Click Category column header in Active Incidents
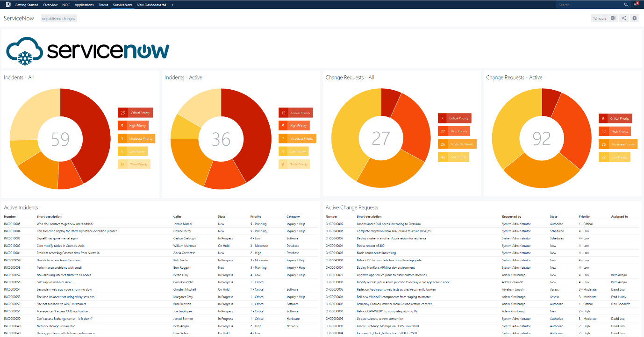 click(293, 216)
